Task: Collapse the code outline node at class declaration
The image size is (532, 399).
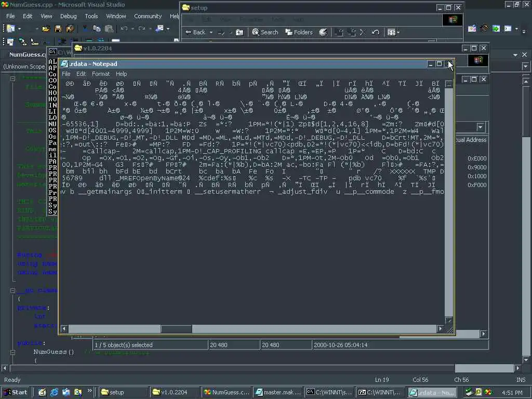Action: point(12,291)
